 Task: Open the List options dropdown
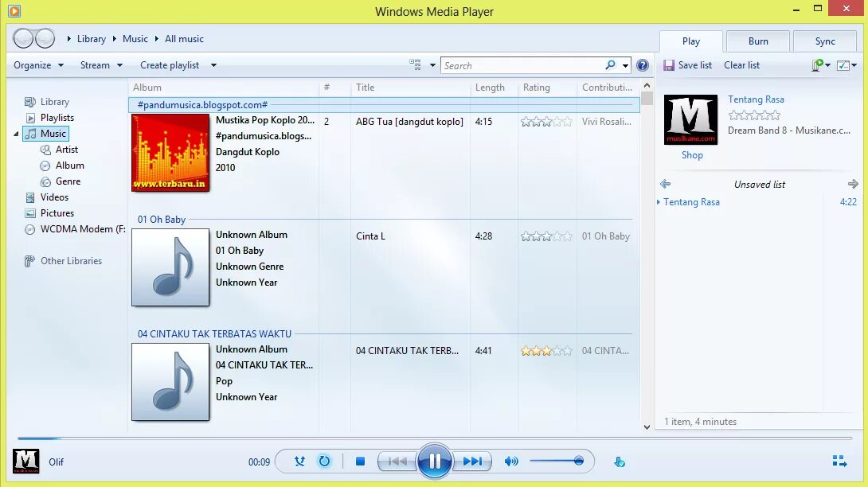pos(847,65)
